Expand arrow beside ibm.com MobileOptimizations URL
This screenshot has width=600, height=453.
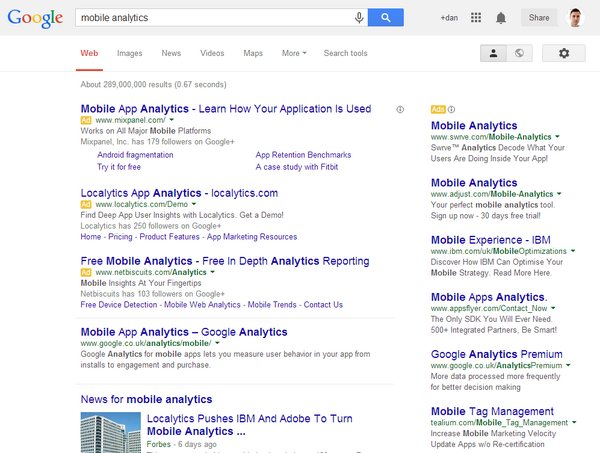[x=573, y=251]
